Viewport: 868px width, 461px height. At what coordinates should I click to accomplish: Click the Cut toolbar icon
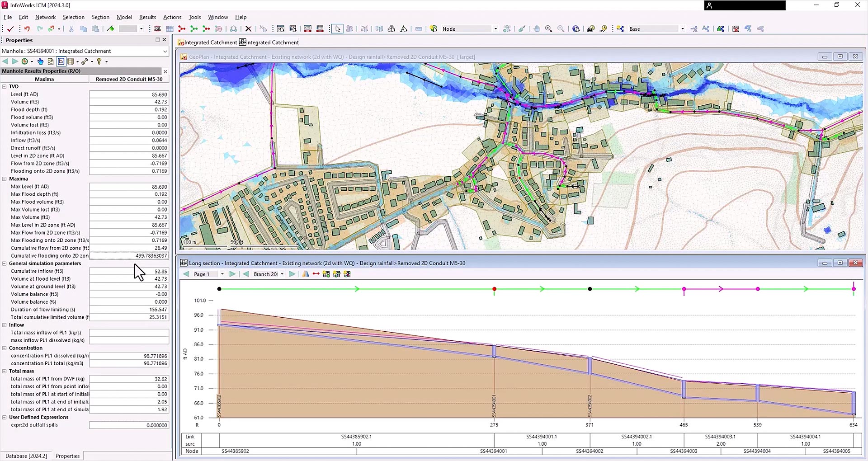[71, 28]
